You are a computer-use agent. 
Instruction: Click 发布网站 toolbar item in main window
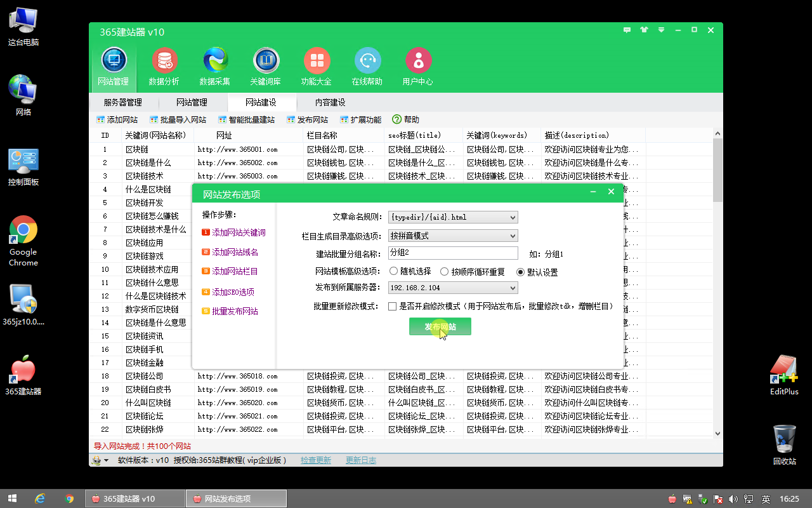[307, 119]
